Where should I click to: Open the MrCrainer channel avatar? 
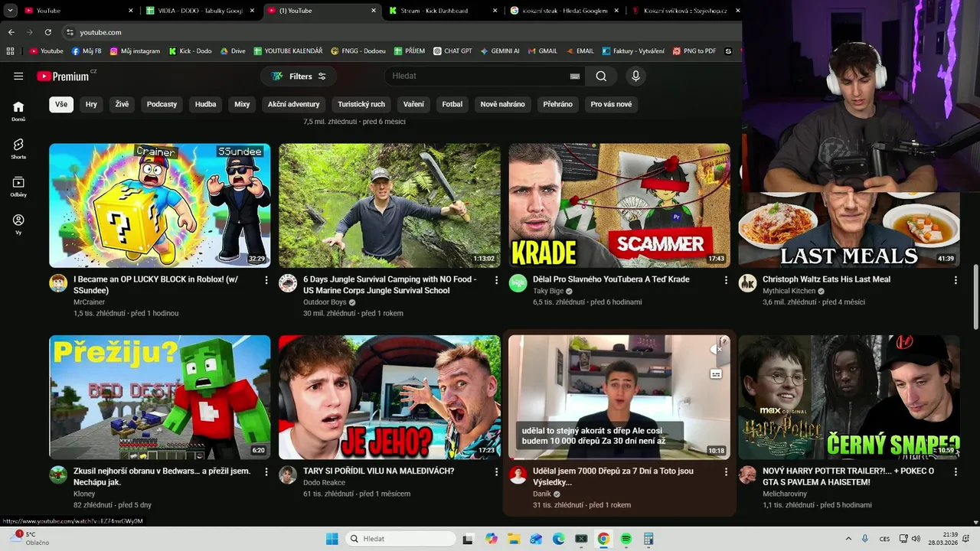click(58, 283)
